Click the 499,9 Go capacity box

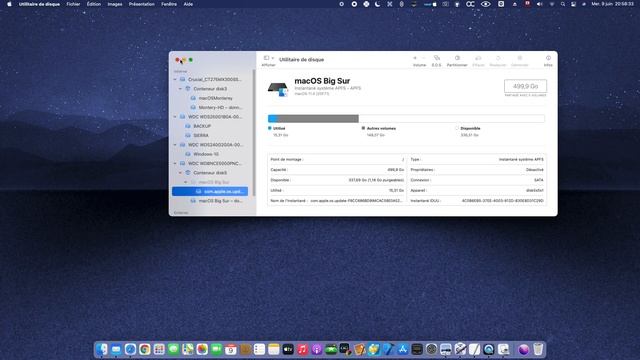pyautogui.click(x=525, y=86)
